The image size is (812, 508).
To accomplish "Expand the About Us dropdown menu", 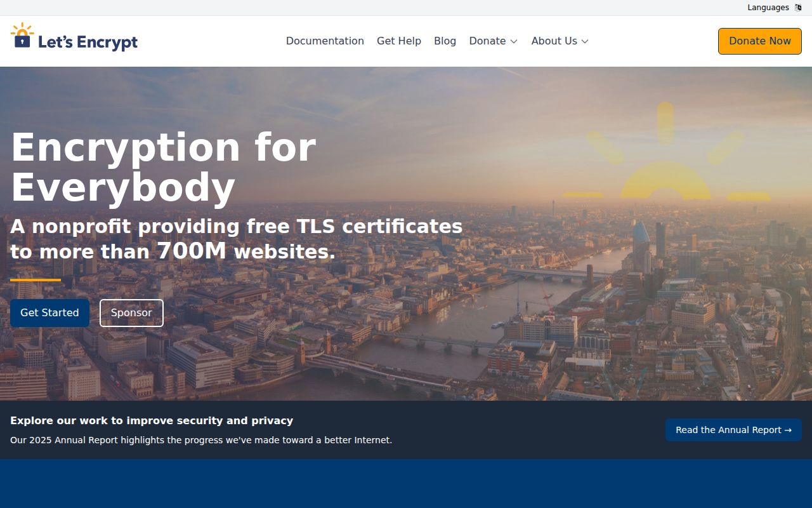I will (x=559, y=41).
